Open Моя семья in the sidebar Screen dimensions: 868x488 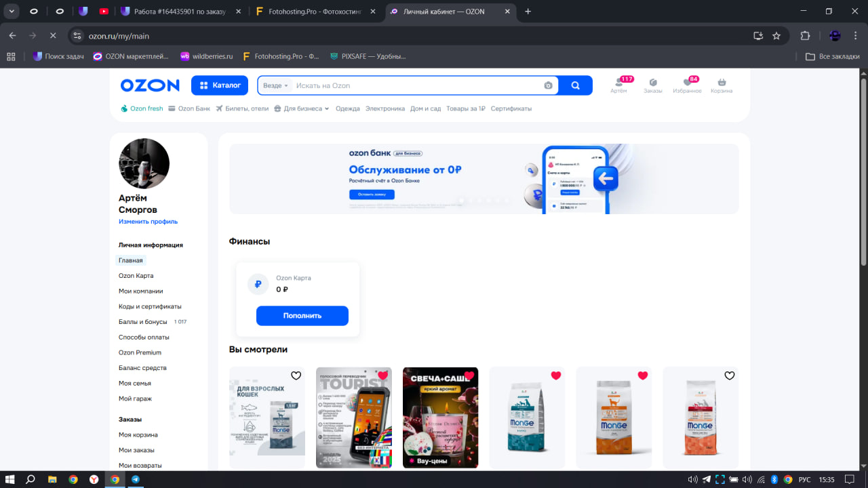134,383
